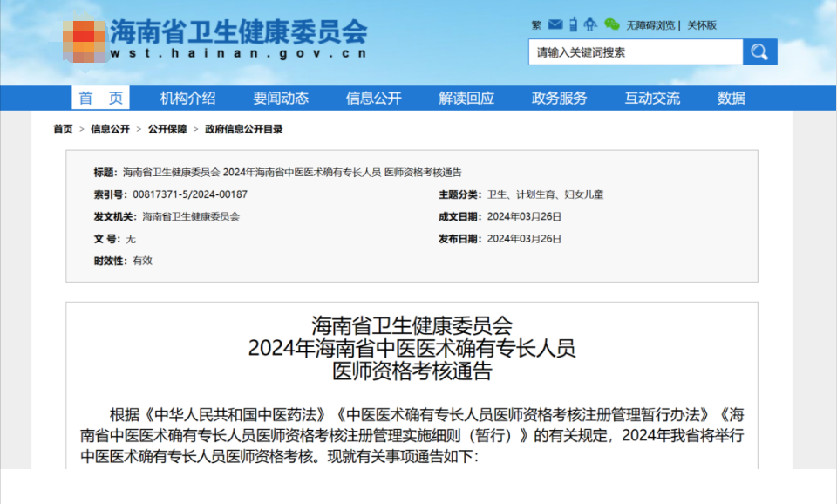The image size is (837, 504).
Task: Open the WeChat icon
Action: (x=612, y=24)
